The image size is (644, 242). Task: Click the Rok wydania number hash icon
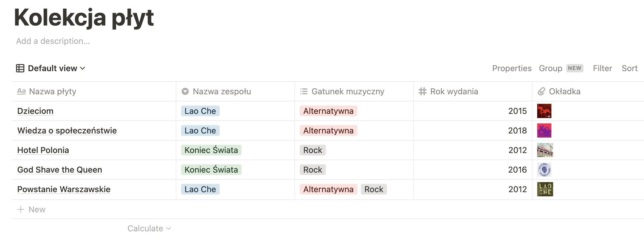point(422,91)
